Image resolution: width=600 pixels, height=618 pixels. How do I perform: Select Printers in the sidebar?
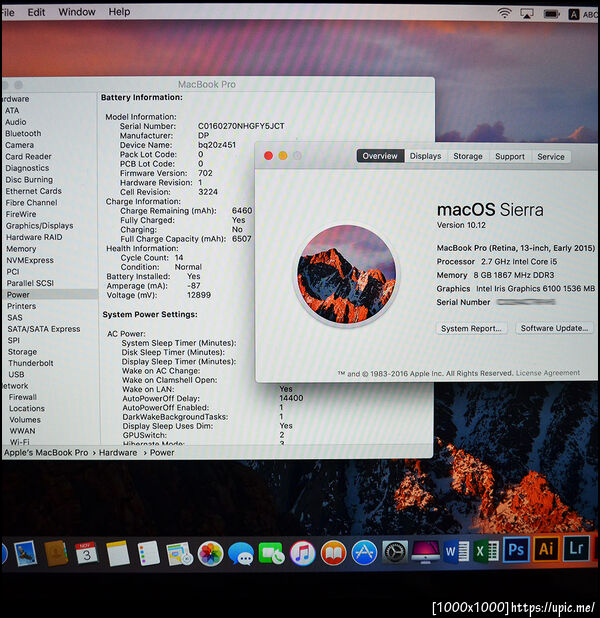click(x=22, y=306)
